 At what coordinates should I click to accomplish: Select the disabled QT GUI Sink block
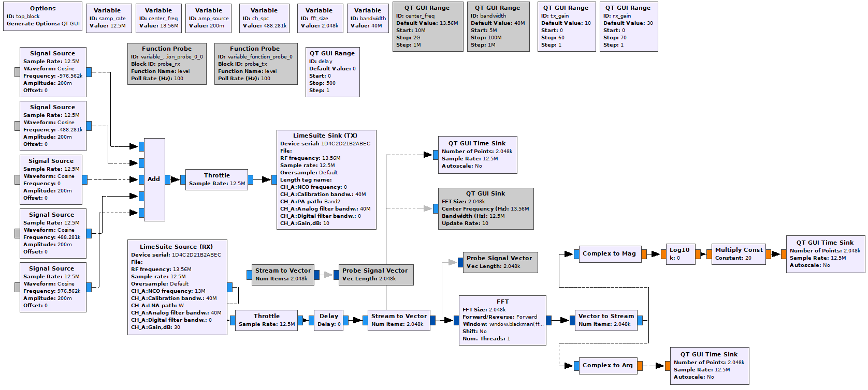[486, 209]
